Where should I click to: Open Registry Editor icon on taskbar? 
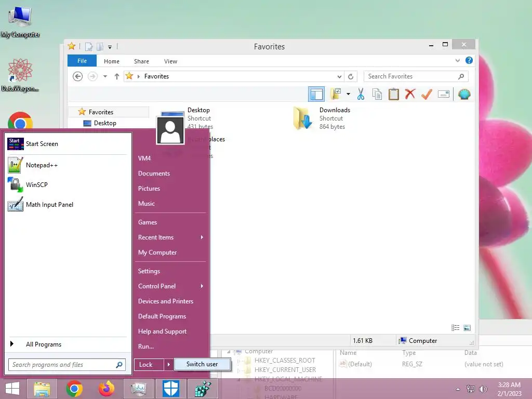tap(203, 389)
